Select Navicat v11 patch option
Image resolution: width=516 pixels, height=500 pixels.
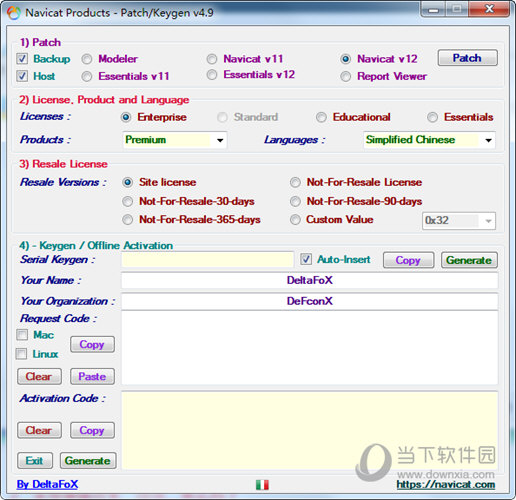(212, 59)
